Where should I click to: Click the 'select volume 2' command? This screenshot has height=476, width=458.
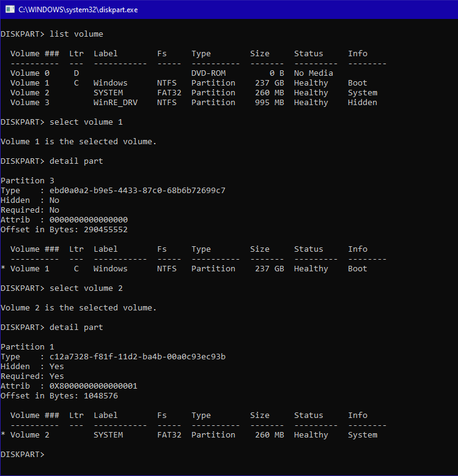(86, 288)
